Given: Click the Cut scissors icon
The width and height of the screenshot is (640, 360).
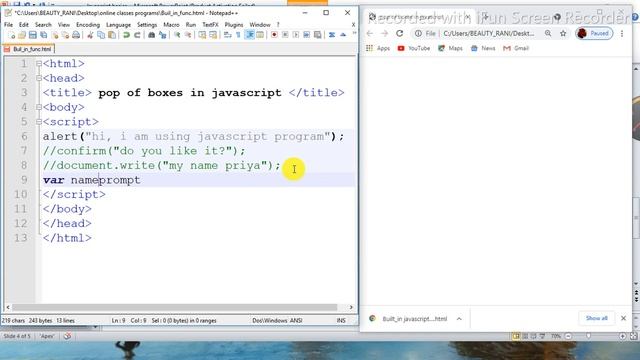Looking at the screenshot, I should [x=90, y=35].
